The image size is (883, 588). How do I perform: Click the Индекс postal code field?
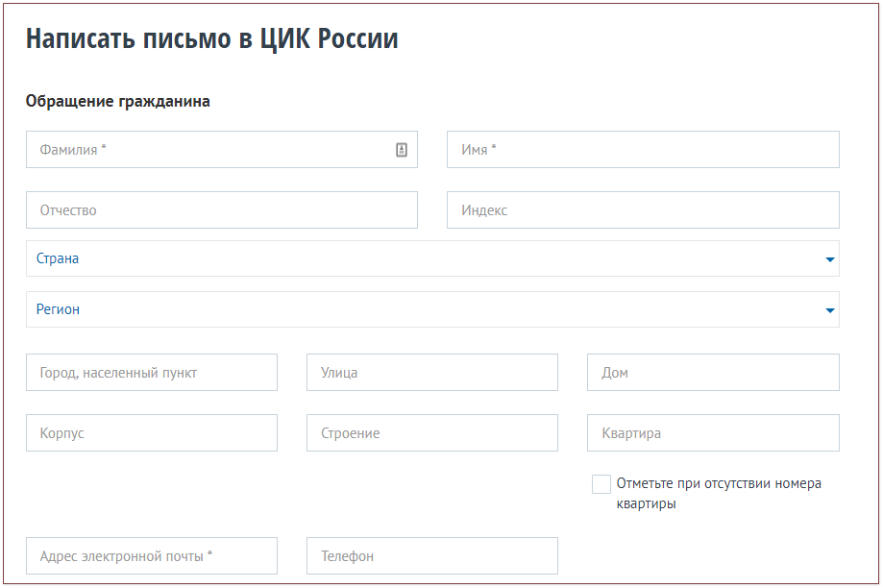tap(625, 209)
